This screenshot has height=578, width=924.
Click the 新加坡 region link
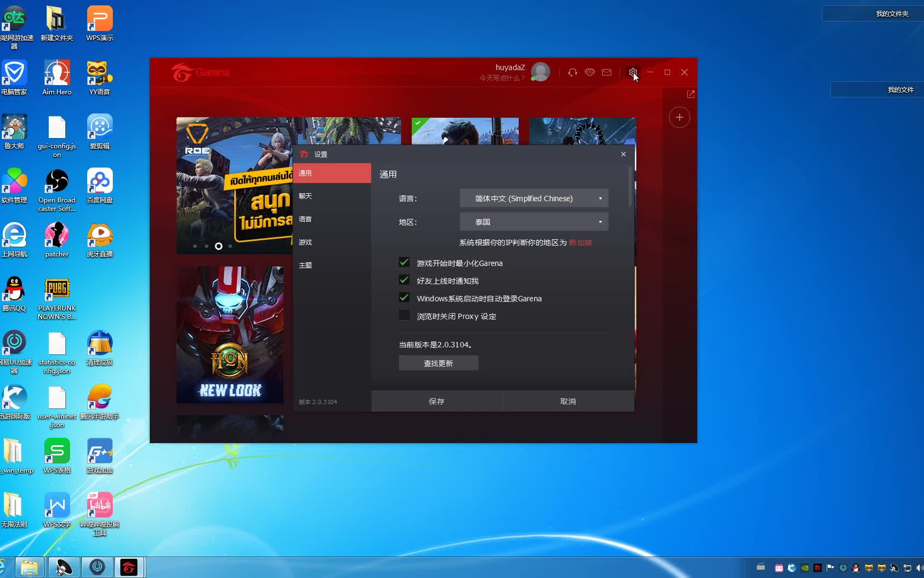point(580,243)
